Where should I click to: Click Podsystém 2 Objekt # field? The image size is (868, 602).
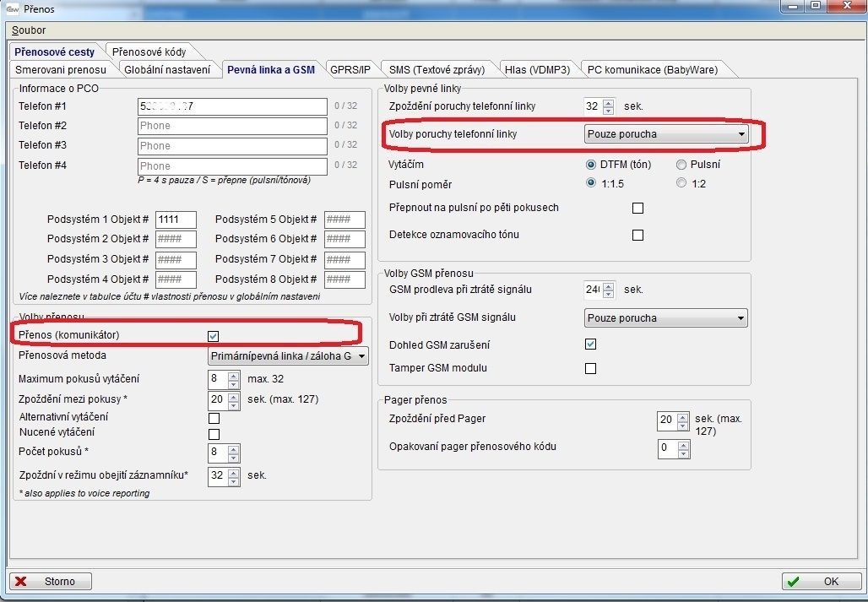click(x=176, y=240)
